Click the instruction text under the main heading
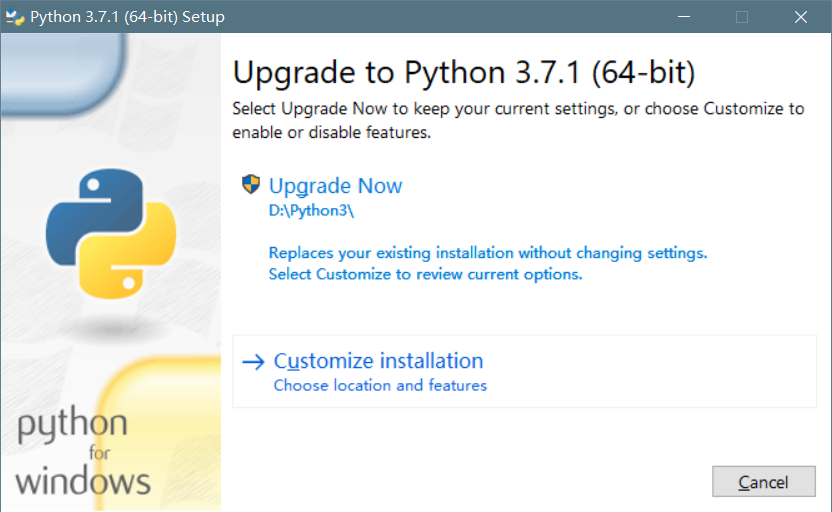Screen dimensions: 832x512 (x=518, y=120)
